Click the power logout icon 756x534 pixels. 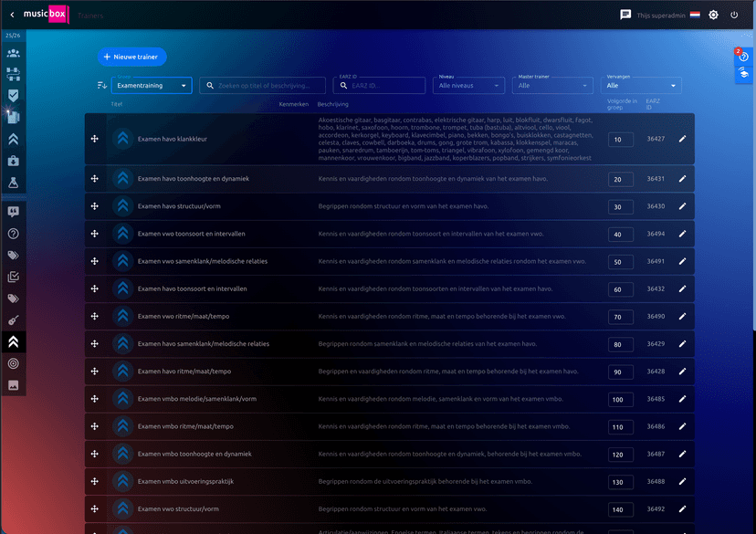pyautogui.click(x=734, y=15)
